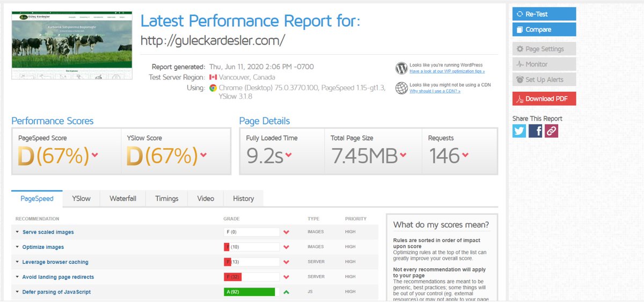Click the Compare button
644x302 pixels.
[544, 30]
